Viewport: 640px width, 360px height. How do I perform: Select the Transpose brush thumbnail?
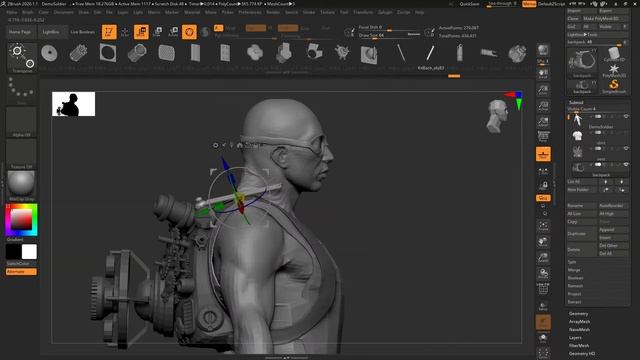22,58
